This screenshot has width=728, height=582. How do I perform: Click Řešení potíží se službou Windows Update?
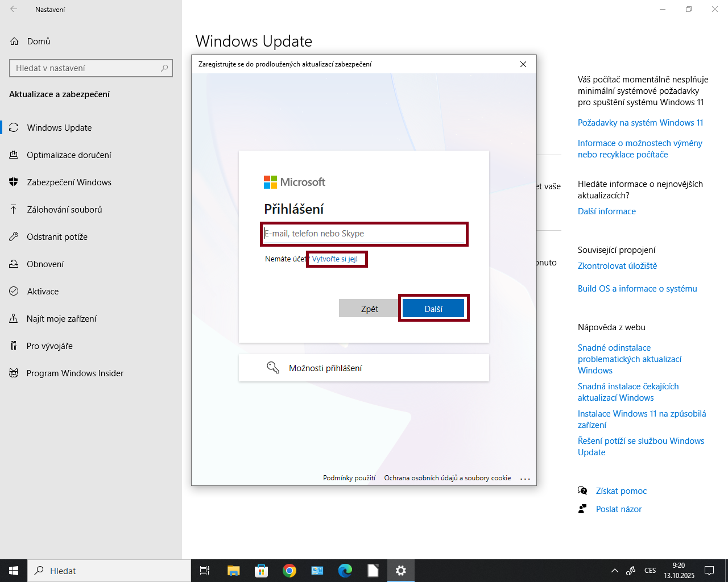(641, 447)
